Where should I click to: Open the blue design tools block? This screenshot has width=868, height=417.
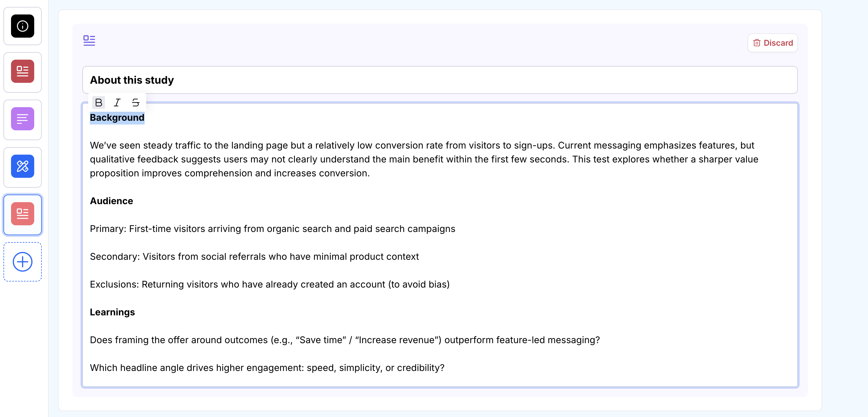pos(23,166)
